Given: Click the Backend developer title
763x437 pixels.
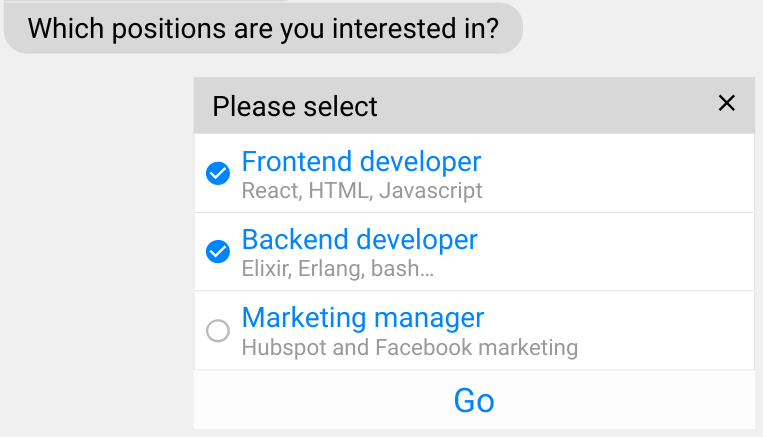Looking at the screenshot, I should click(359, 240).
